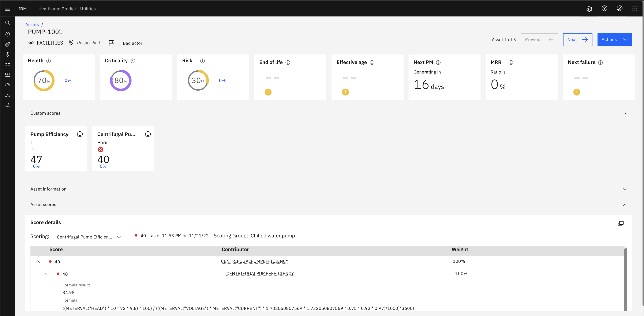Image resolution: width=644 pixels, height=316 pixels.
Task: Click the Next failure warning icon
Action: coord(577,92)
